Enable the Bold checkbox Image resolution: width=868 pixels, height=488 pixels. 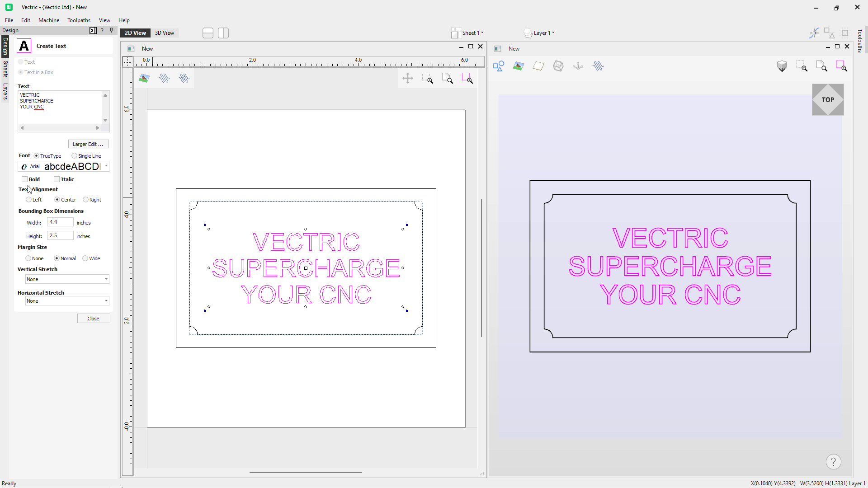pyautogui.click(x=25, y=179)
